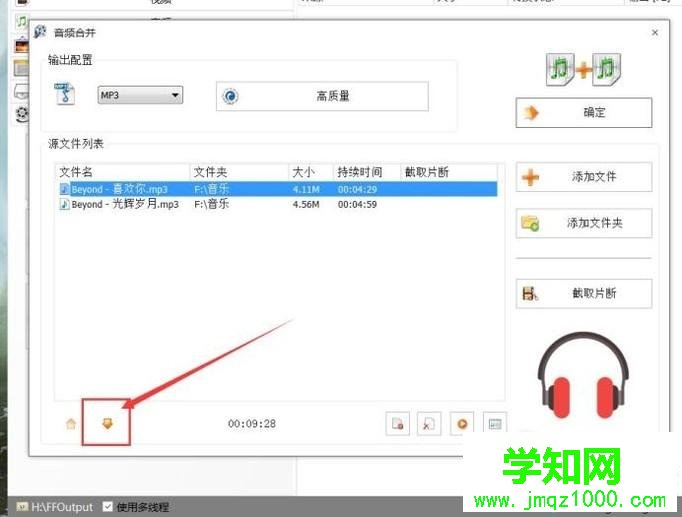This screenshot has height=517, width=682.
Task: Click the 添加文件 button
Action: tap(584, 177)
